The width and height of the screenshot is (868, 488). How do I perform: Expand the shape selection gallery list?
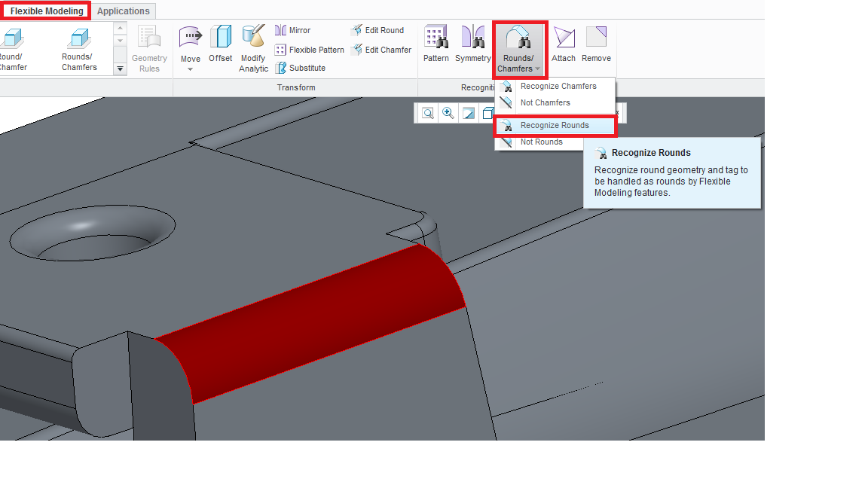(x=120, y=69)
